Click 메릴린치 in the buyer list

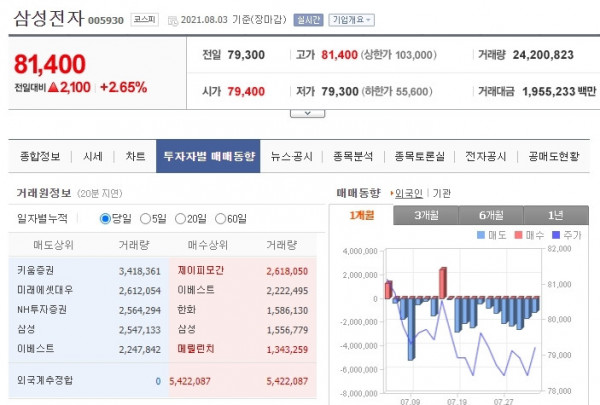pyautogui.click(x=196, y=349)
